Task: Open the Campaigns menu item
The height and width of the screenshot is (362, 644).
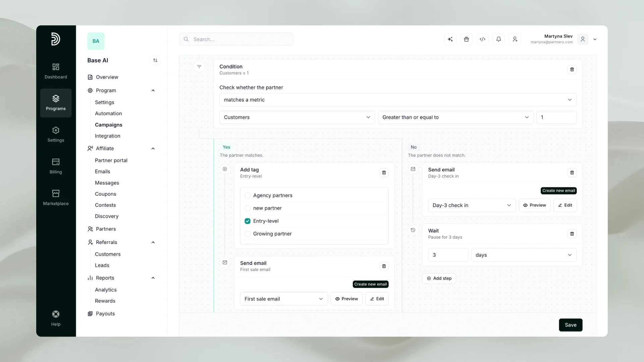Action: coord(108,125)
